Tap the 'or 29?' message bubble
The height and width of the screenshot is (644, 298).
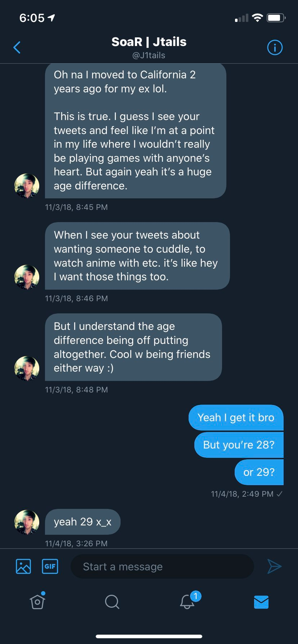click(259, 472)
